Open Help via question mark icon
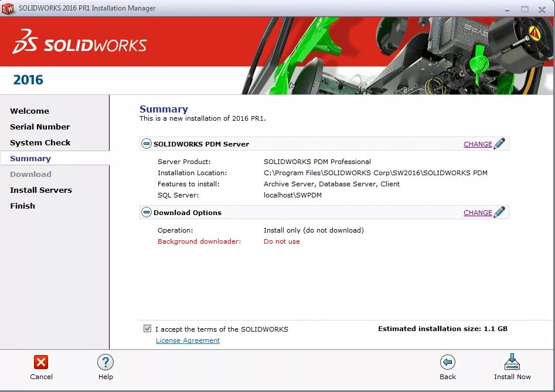 pos(105,362)
